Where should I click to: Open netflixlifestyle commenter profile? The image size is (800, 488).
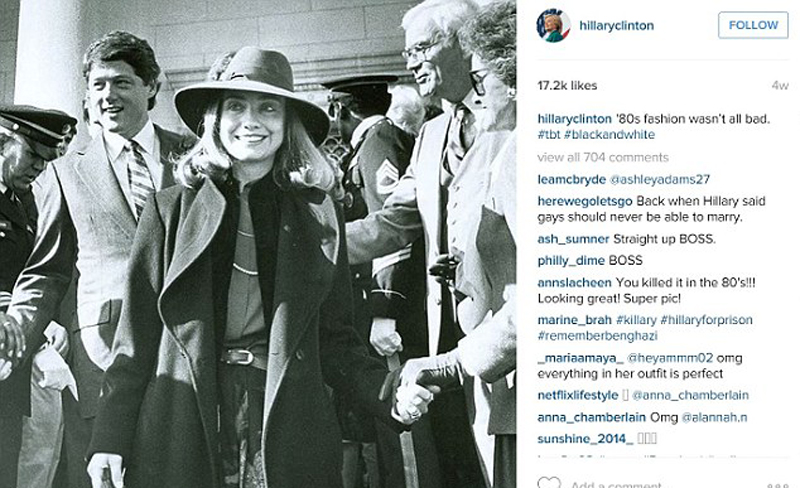click(578, 395)
